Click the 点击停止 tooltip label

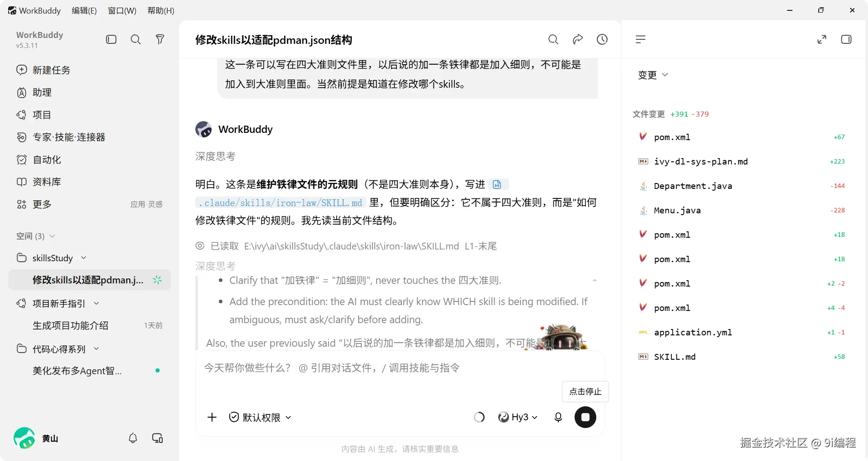tap(585, 391)
